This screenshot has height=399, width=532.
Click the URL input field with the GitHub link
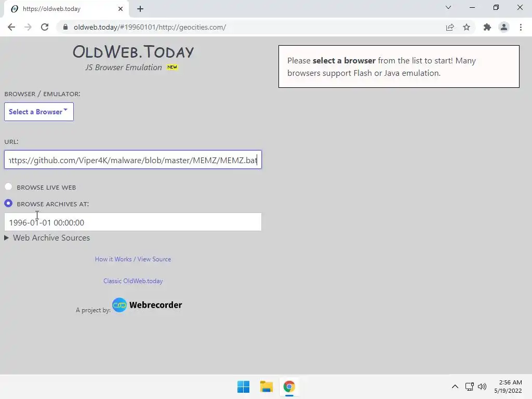tap(133, 160)
